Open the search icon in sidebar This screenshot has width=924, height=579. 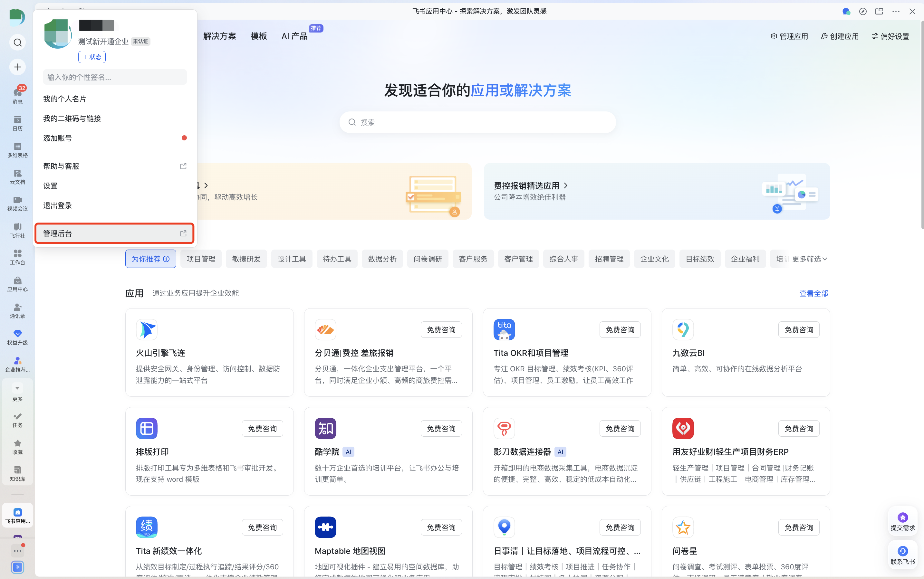coord(18,42)
